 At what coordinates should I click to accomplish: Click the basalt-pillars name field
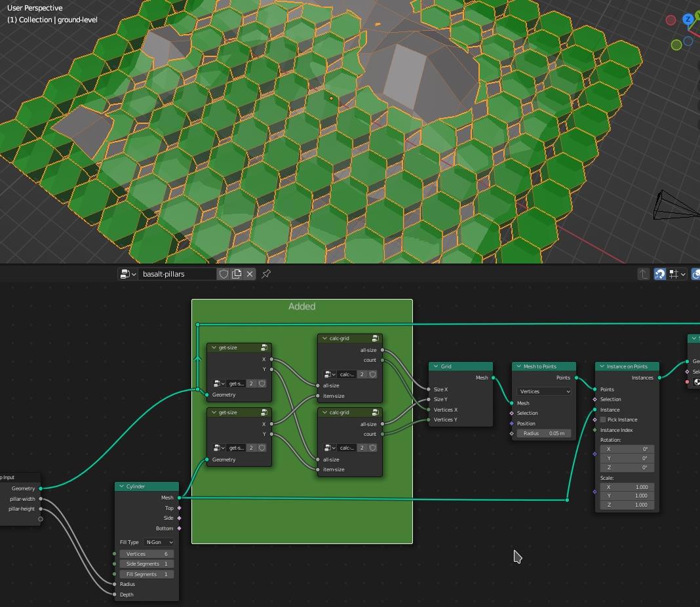pos(176,274)
